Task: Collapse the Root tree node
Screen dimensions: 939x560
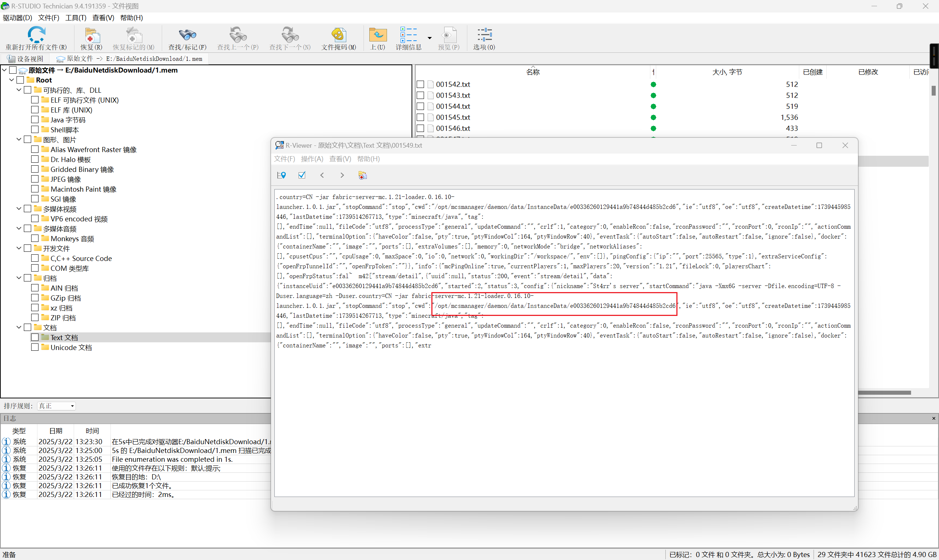Action: click(12, 80)
